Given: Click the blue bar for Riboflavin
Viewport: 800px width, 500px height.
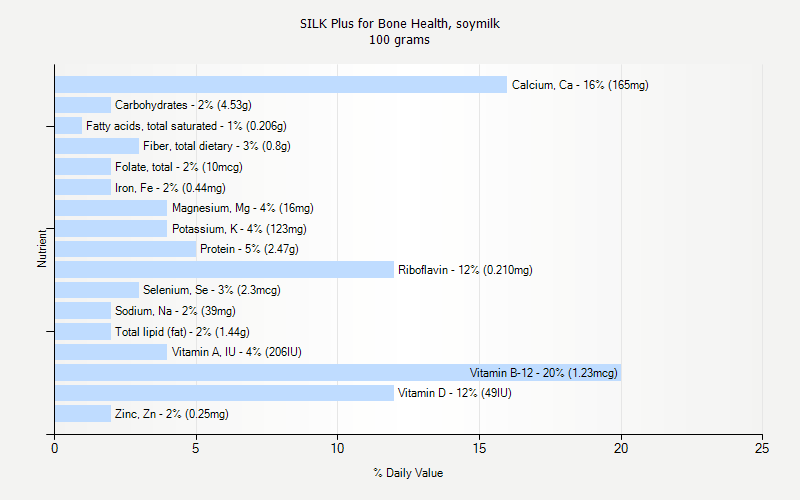Looking at the screenshot, I should (x=224, y=270).
